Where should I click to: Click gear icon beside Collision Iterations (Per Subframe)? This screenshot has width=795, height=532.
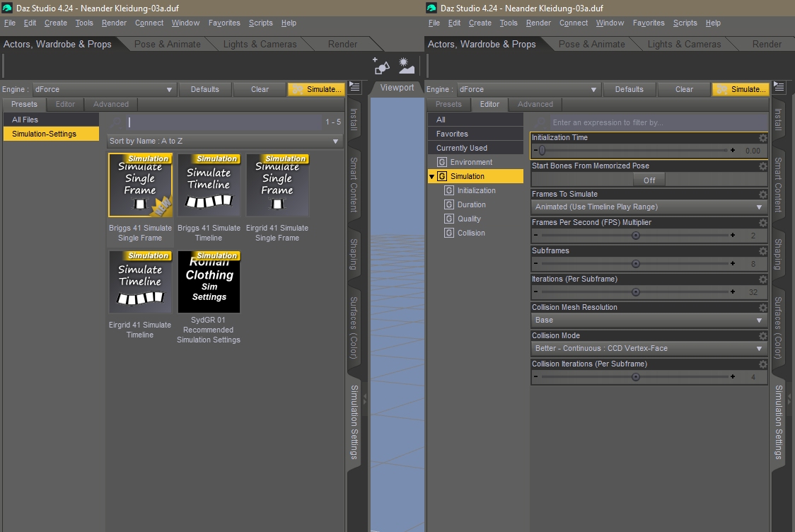pyautogui.click(x=762, y=364)
